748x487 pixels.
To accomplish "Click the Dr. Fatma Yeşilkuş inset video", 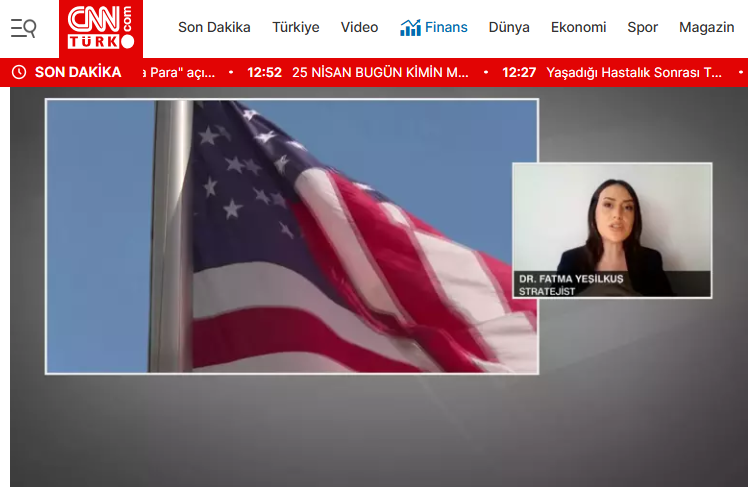I will [611, 230].
